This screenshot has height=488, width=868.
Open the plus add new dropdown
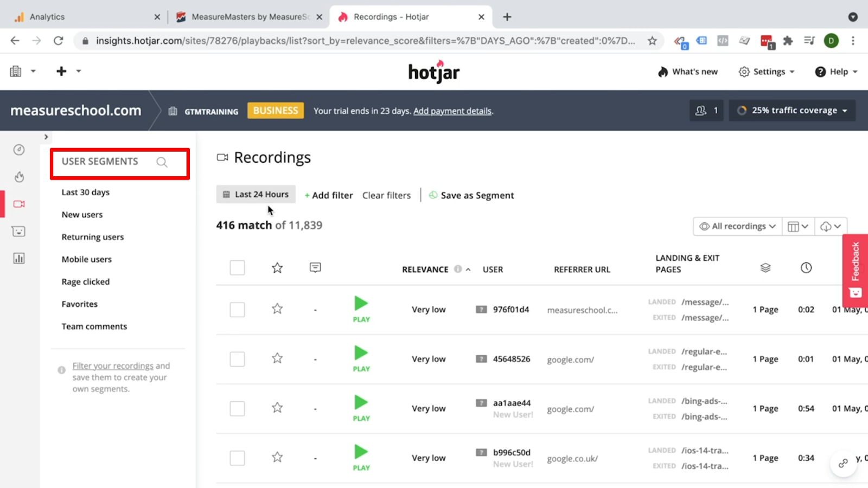point(68,71)
